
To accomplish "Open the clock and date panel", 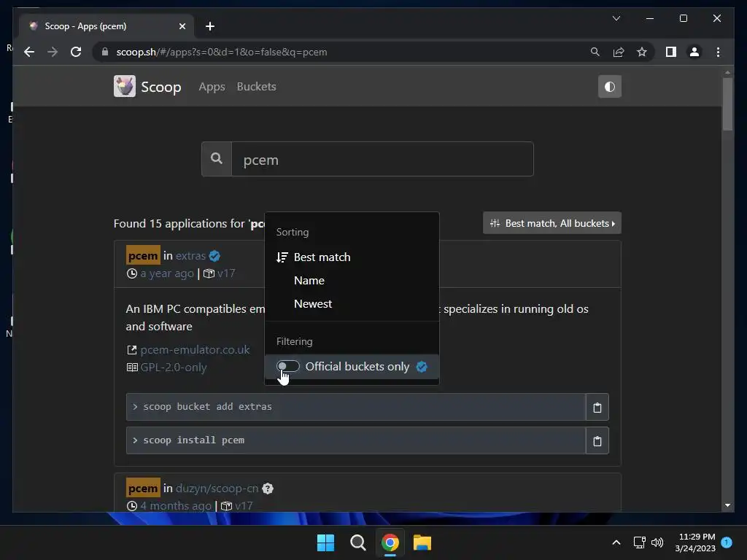I will pos(695,542).
